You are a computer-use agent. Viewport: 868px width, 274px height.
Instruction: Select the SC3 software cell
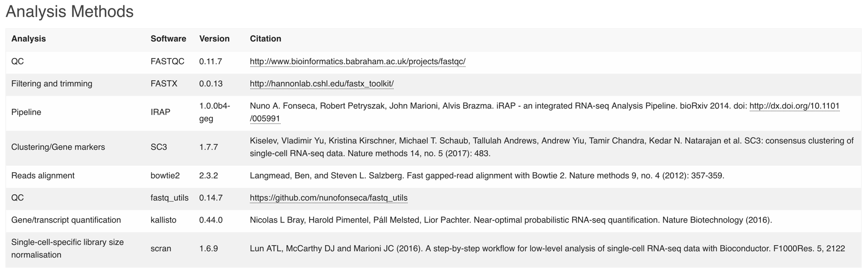pyautogui.click(x=159, y=147)
